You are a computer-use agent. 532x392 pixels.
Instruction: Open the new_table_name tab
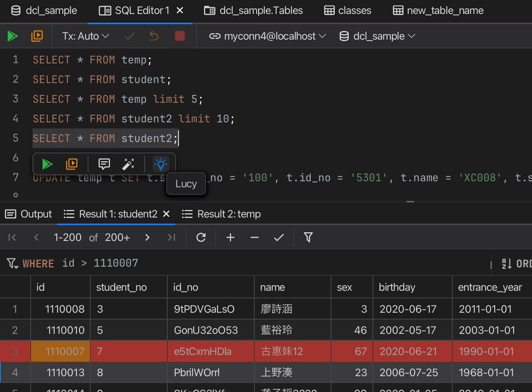[438, 11]
